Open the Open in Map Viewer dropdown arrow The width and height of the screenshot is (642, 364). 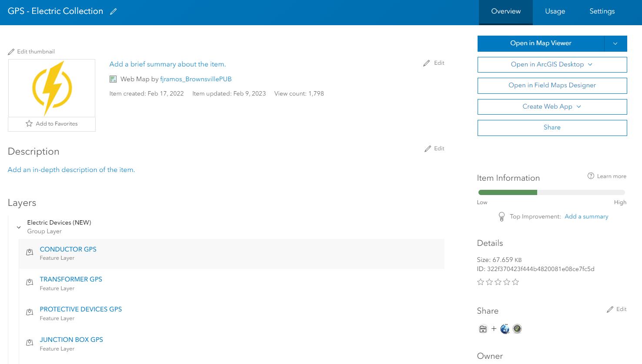click(615, 43)
